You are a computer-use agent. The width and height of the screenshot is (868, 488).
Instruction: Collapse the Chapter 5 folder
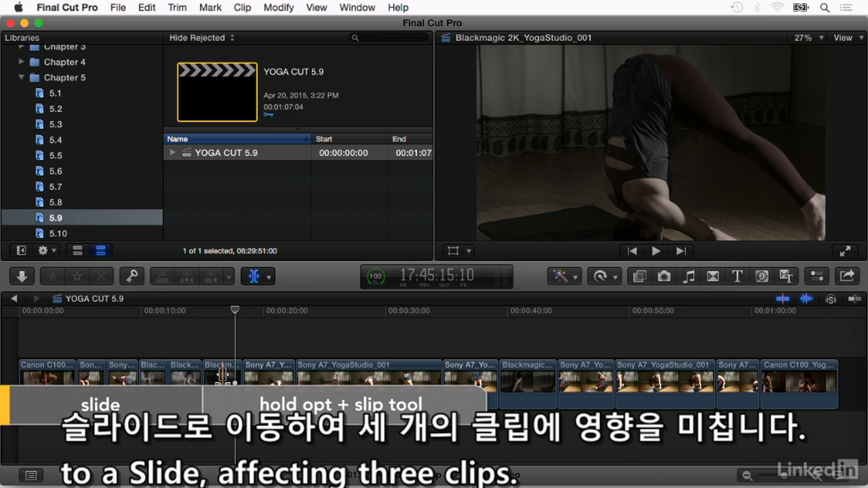(22, 77)
